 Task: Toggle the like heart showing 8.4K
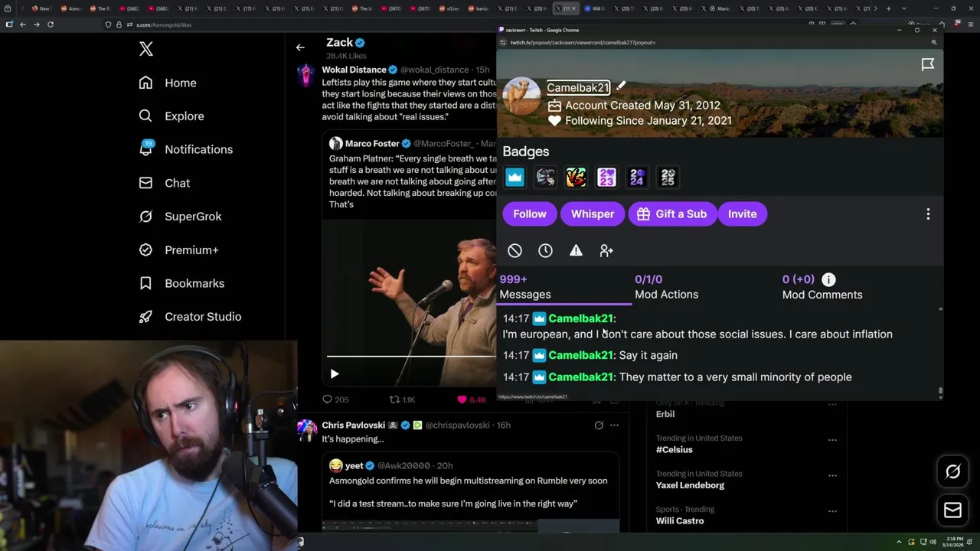click(x=462, y=399)
